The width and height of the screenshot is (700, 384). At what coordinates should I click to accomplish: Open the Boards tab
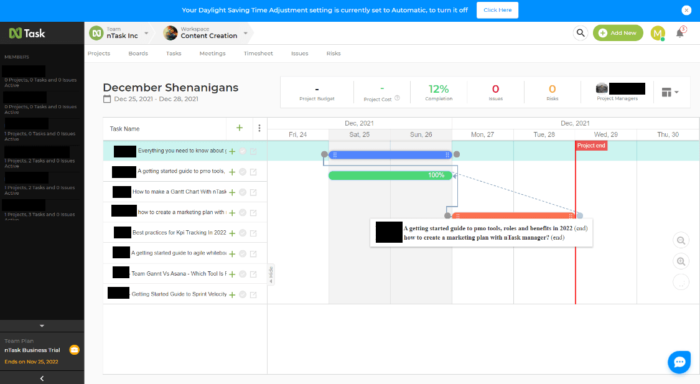138,53
